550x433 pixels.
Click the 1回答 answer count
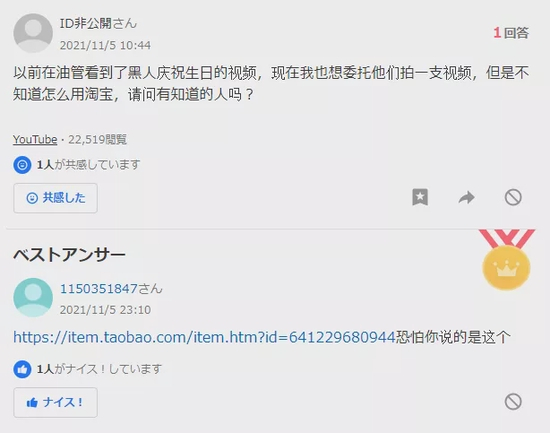[511, 33]
